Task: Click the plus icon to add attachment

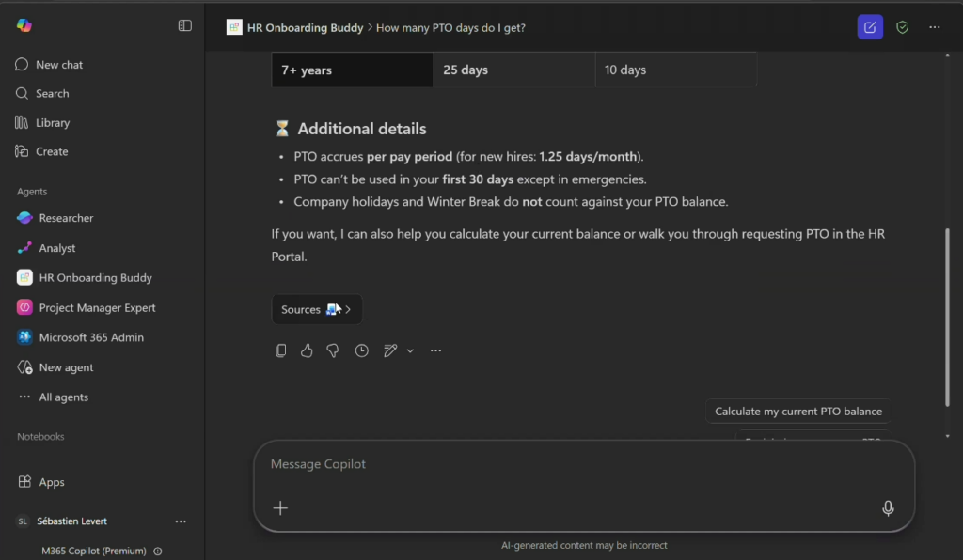Action: pyautogui.click(x=280, y=508)
